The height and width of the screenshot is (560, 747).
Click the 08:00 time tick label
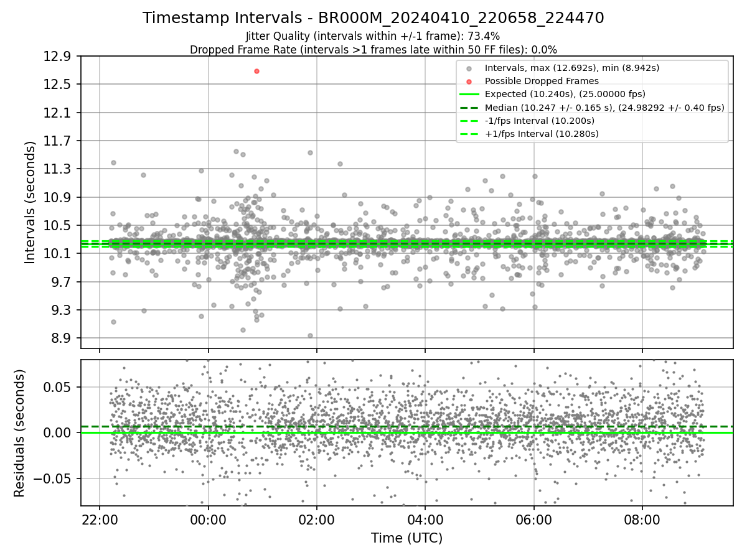[x=642, y=519]
